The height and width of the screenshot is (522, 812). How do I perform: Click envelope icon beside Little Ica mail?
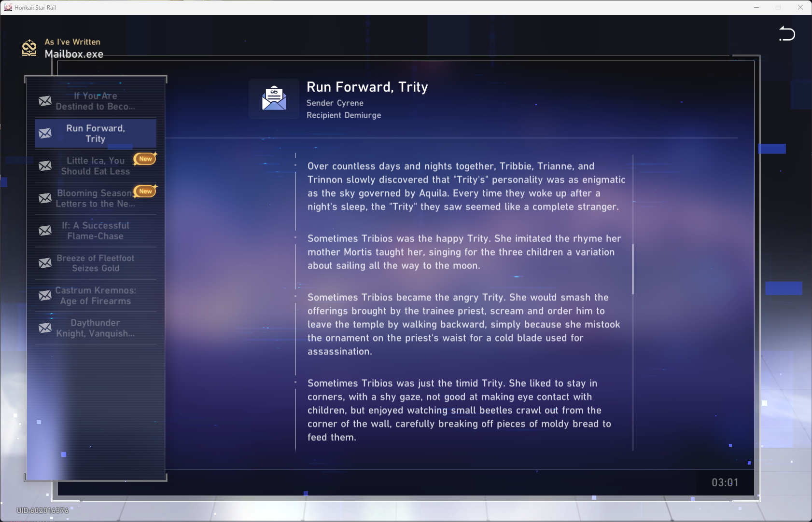click(45, 166)
